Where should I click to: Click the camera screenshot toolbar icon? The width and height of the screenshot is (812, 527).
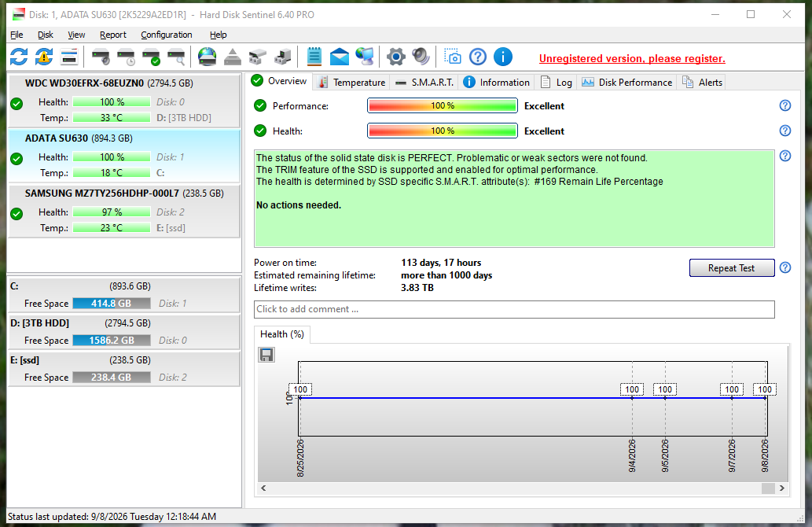[453, 57]
